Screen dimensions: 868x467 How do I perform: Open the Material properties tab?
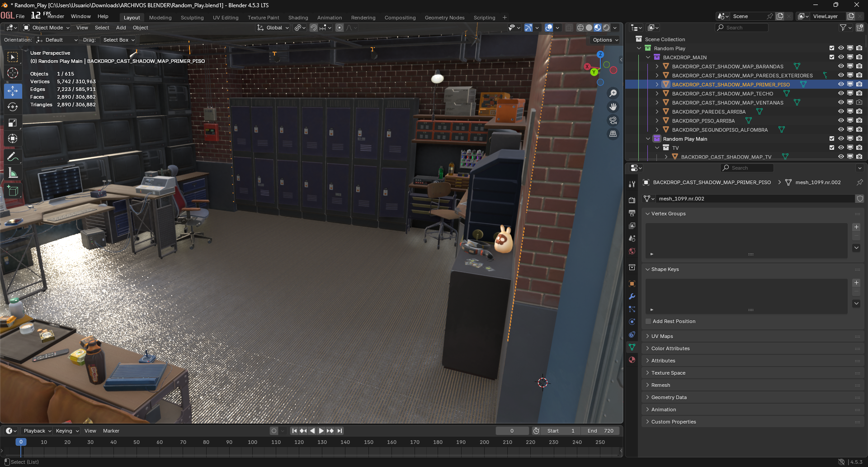(x=632, y=360)
